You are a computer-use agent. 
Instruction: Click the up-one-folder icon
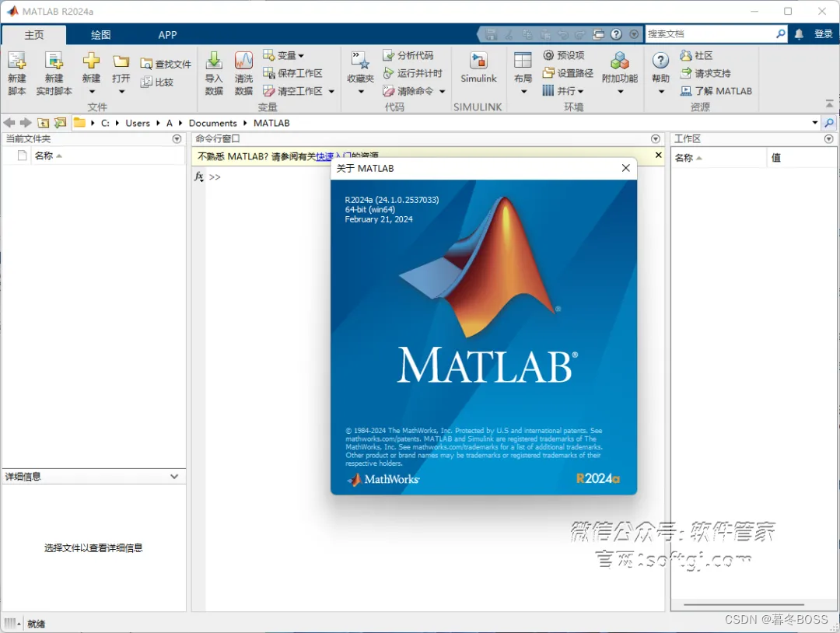coord(44,123)
